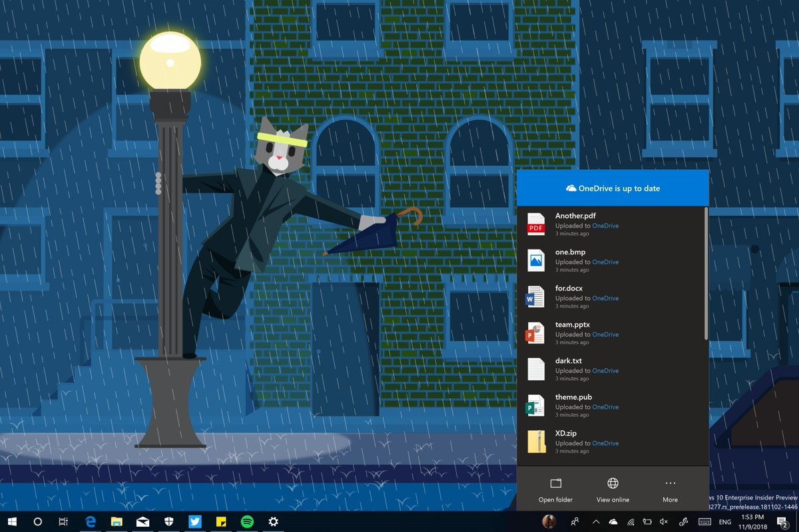
Task: Open the dark.txt file name
Action: pos(569,360)
